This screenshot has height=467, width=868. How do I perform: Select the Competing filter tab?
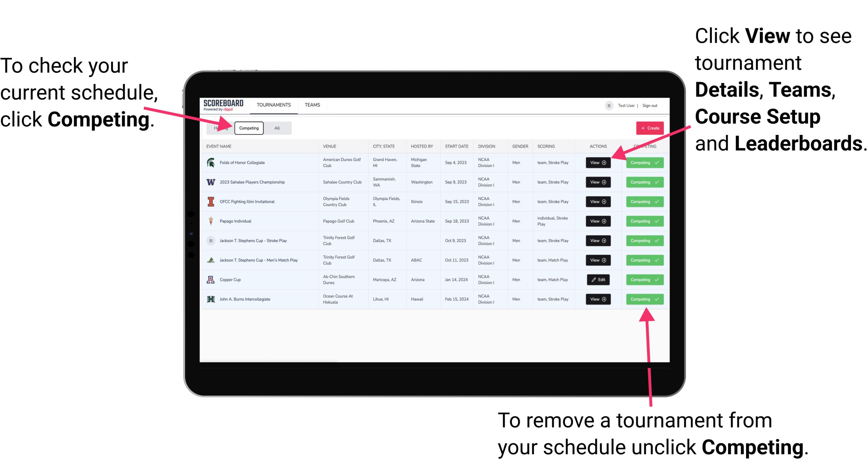pos(248,128)
